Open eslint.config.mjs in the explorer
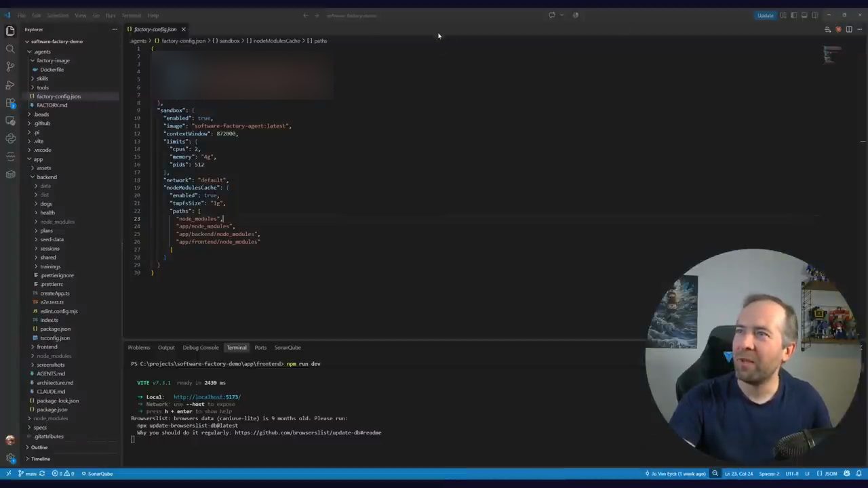 coord(58,311)
